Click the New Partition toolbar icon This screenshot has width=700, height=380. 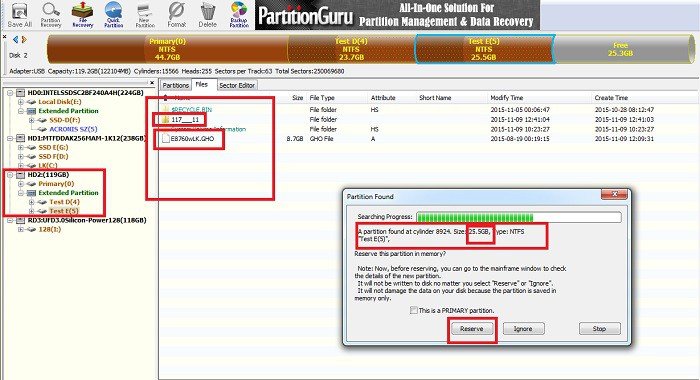[145, 15]
